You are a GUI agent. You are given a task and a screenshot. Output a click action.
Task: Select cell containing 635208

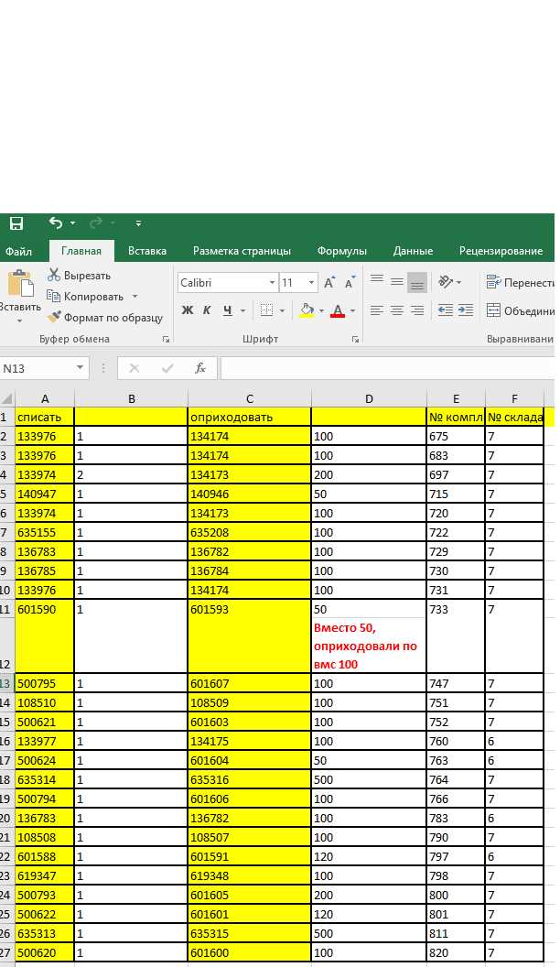pyautogui.click(x=249, y=533)
